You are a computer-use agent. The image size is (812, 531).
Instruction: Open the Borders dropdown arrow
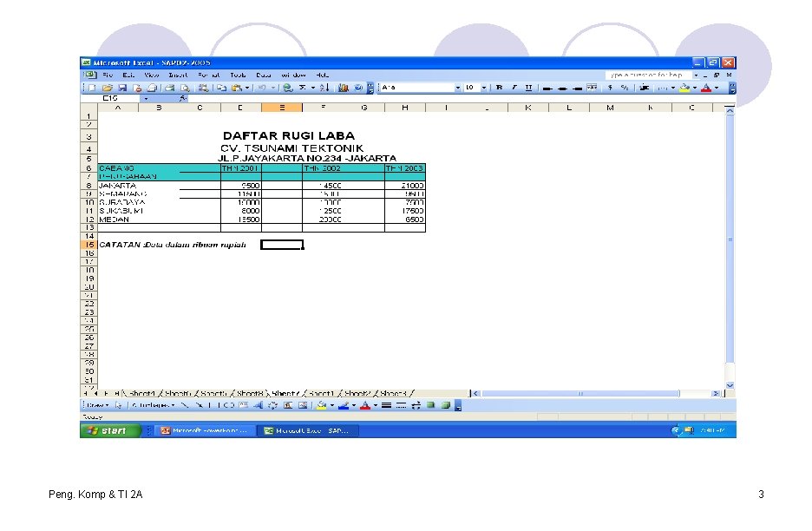(673, 88)
